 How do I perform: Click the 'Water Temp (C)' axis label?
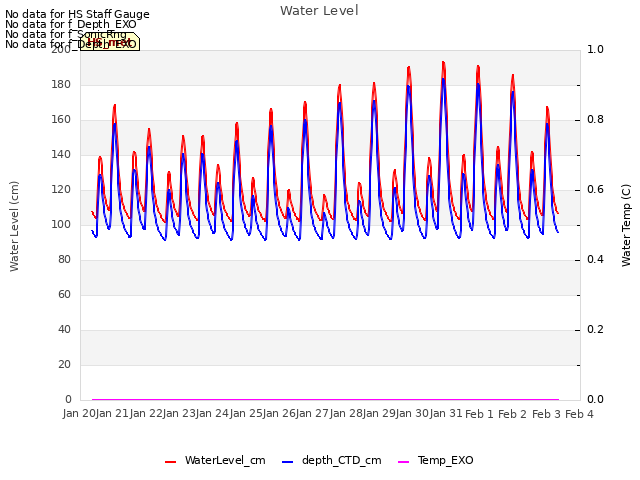(626, 225)
